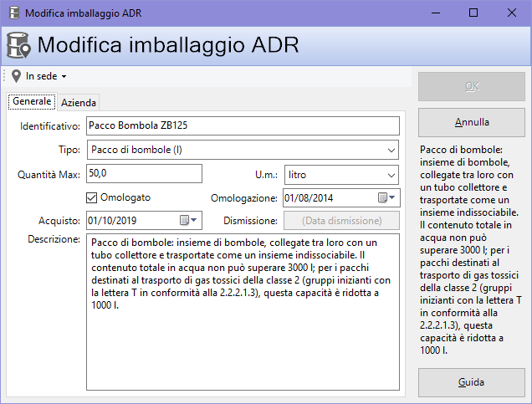Click the Omologazione date field
The width and height of the screenshot is (532, 404).
coord(326,198)
